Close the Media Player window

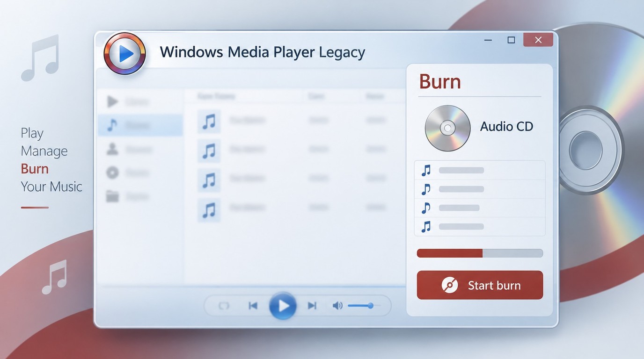pyautogui.click(x=538, y=40)
